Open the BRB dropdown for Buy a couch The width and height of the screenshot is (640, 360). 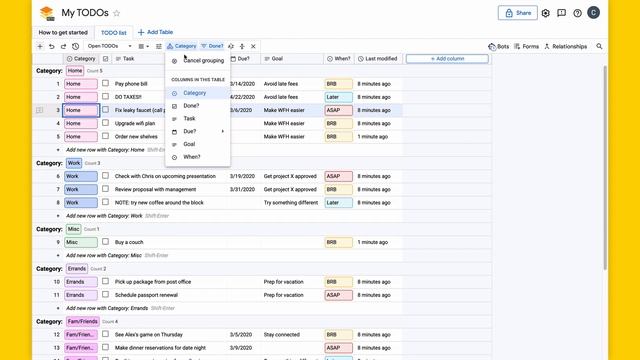coord(338,242)
